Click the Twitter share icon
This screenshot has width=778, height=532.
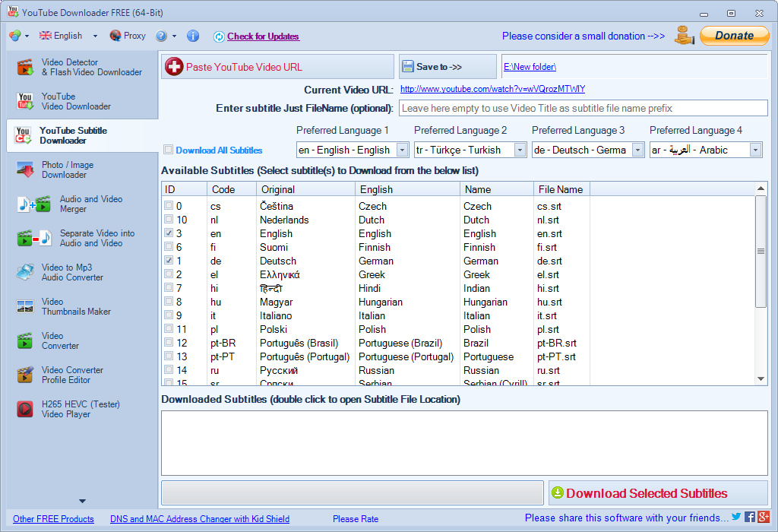tap(736, 517)
